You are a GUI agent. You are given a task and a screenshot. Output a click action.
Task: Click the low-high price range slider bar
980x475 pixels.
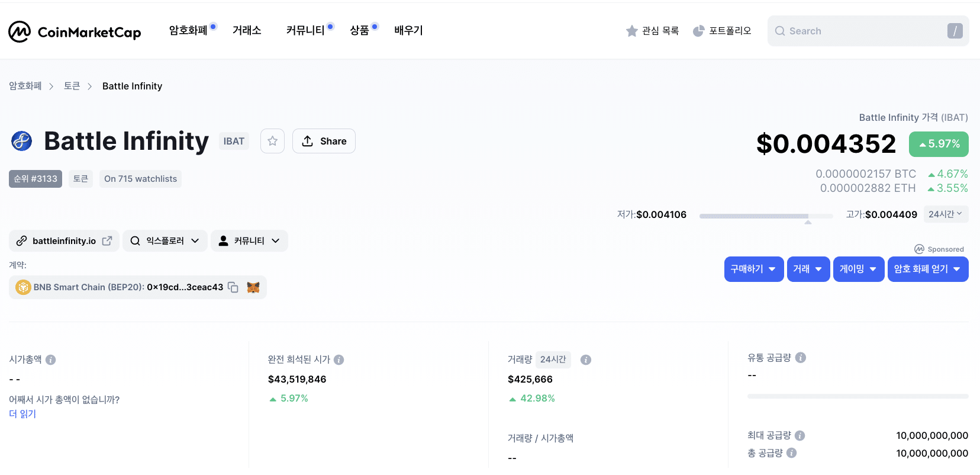pos(766,216)
